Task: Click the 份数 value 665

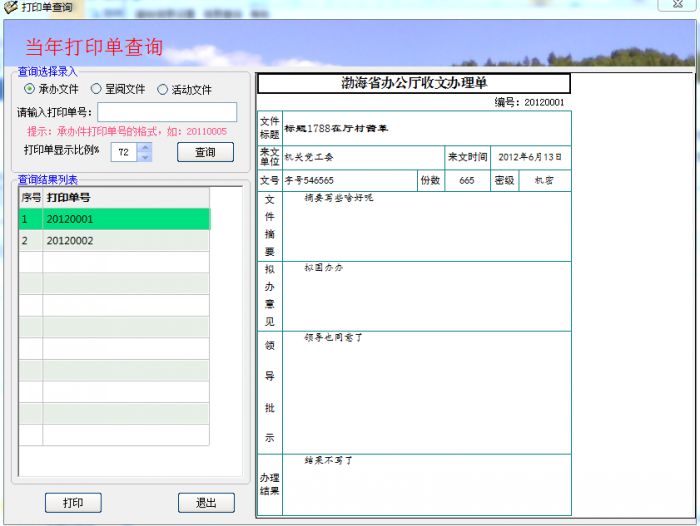Action: (x=467, y=180)
